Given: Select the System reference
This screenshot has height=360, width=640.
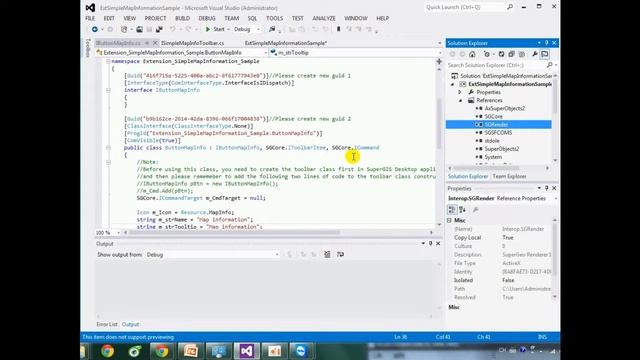Looking at the screenshot, I should pyautogui.click(x=493, y=157).
